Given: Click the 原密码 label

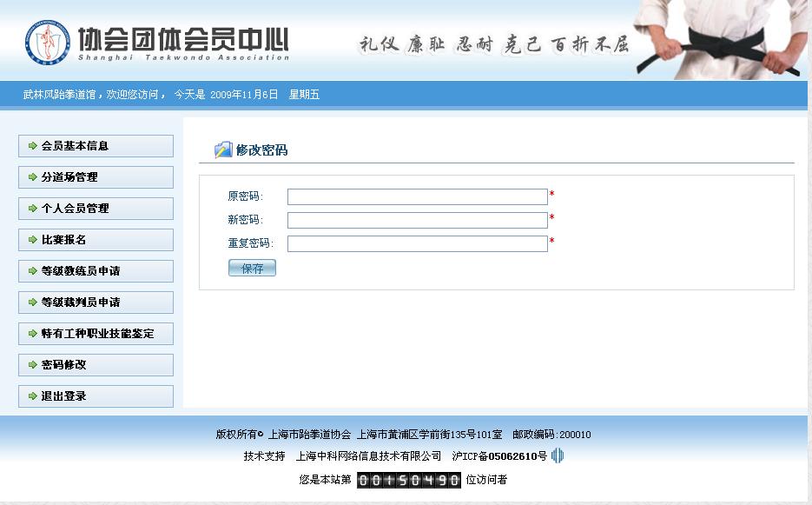Looking at the screenshot, I should click(246, 196).
